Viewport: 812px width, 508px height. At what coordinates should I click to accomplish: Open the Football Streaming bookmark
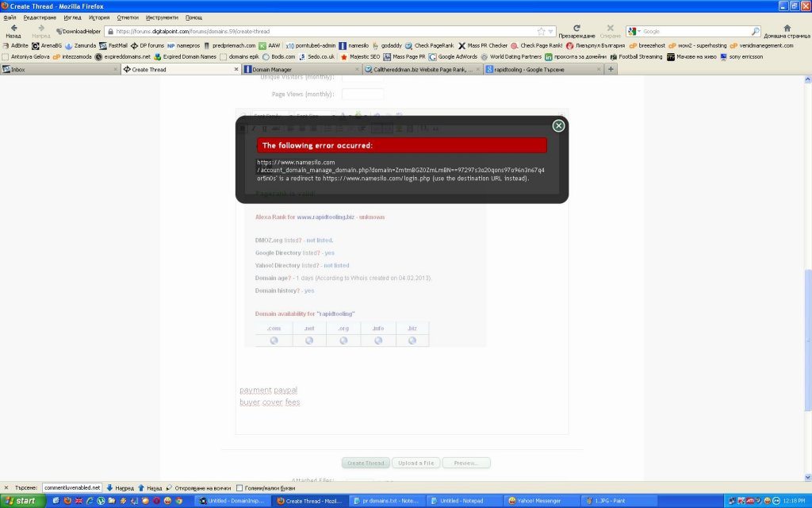pyautogui.click(x=636, y=57)
